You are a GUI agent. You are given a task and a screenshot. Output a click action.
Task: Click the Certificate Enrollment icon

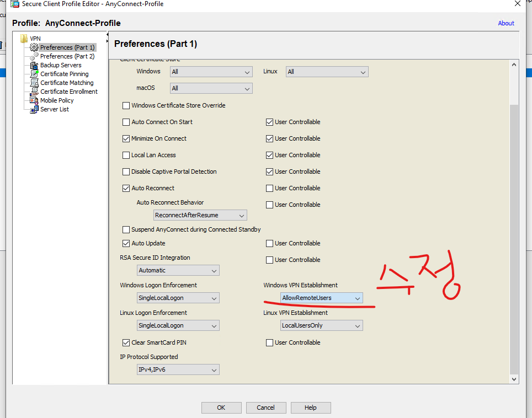[x=34, y=92]
